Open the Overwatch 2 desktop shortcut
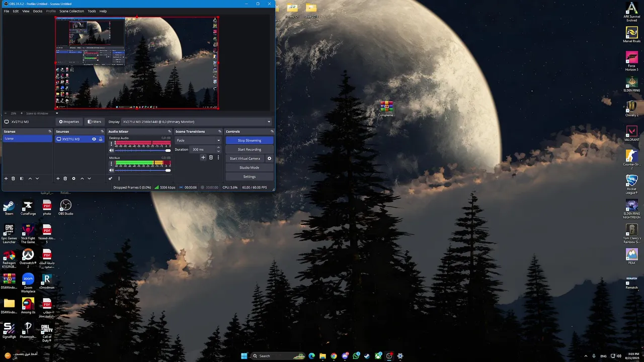This screenshot has height=362, width=644. pos(28,258)
